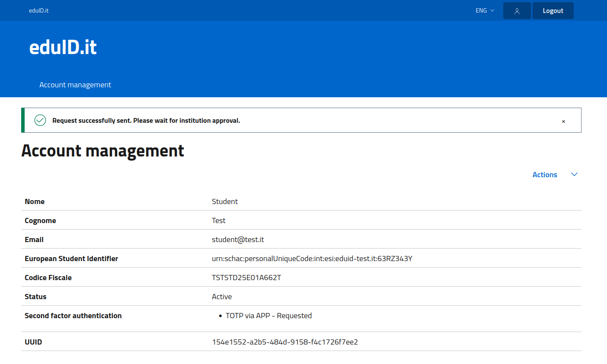Expand the Actions chevron arrow
The image size is (607, 364).
coord(574,175)
